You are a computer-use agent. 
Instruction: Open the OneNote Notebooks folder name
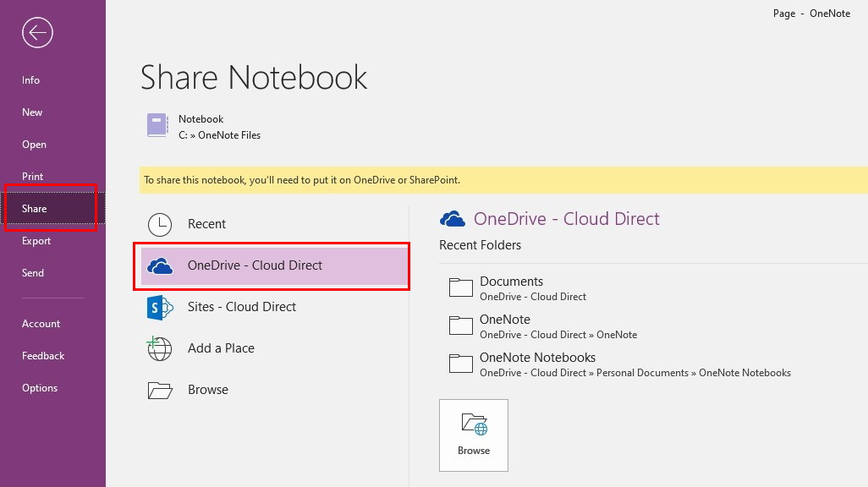click(x=537, y=358)
